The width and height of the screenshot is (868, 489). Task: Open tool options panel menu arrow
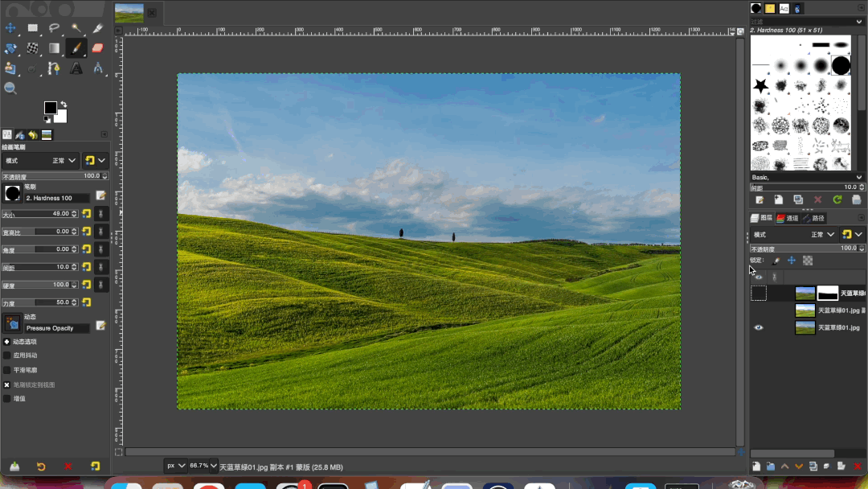pyautogui.click(x=104, y=134)
